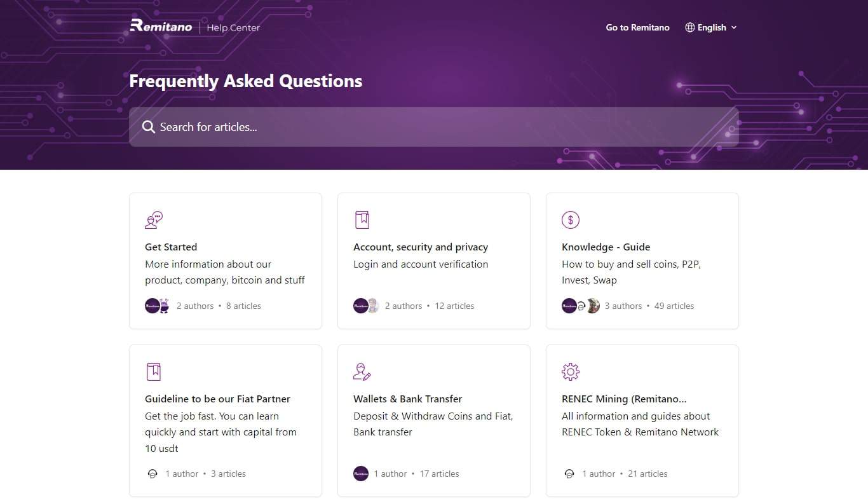Select Guideline to be our Fiat Partner
The image size is (868, 499).
coord(217,399)
